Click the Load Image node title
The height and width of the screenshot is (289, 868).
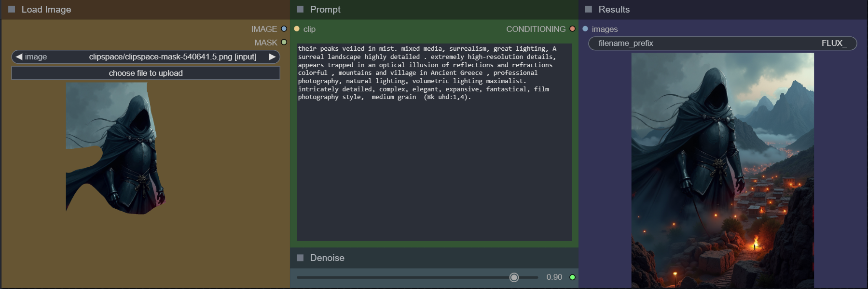[x=46, y=9]
